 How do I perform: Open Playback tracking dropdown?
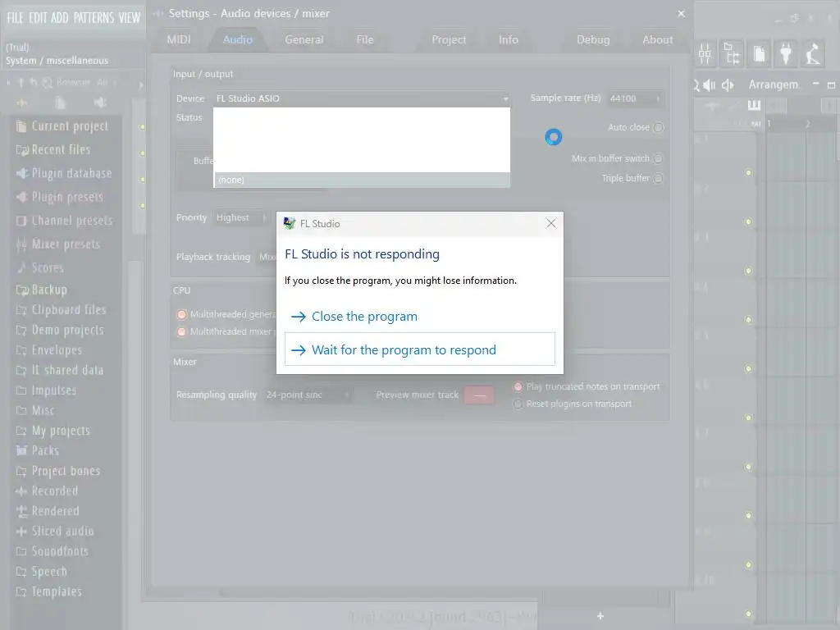[267, 257]
